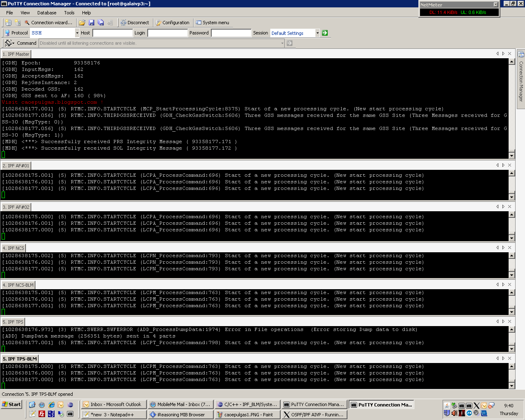
Task: Open the Help menu
Action: click(x=86, y=13)
